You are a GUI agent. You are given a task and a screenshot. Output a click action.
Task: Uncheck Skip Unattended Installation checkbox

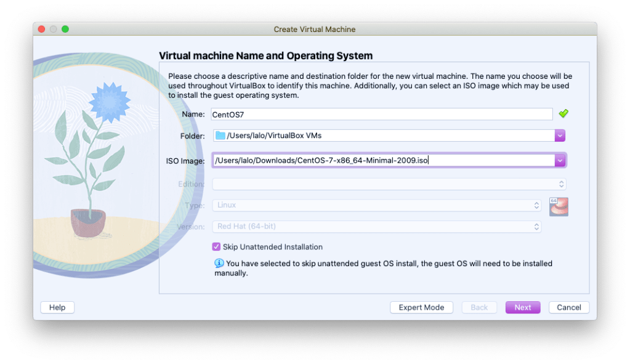tap(216, 247)
